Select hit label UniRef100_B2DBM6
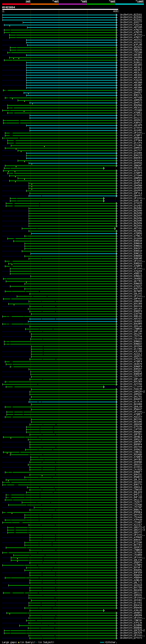 click(131, 625)
